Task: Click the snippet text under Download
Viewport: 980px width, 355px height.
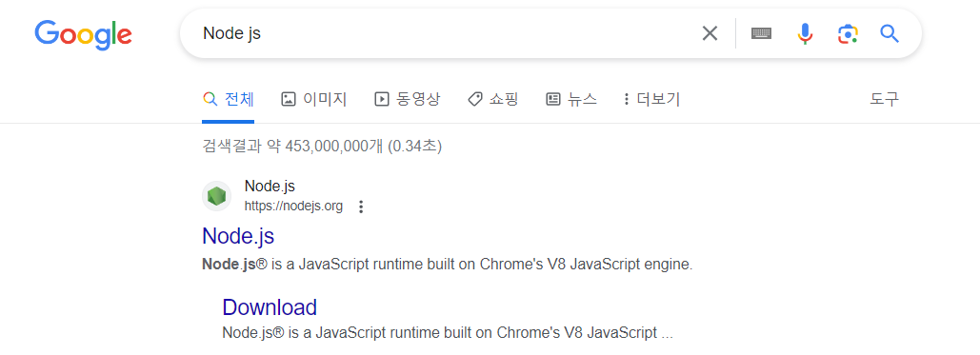Action: pos(448,333)
